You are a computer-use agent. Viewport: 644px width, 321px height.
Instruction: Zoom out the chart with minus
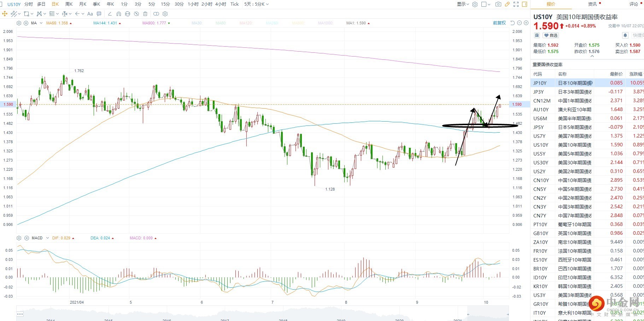[519, 23]
